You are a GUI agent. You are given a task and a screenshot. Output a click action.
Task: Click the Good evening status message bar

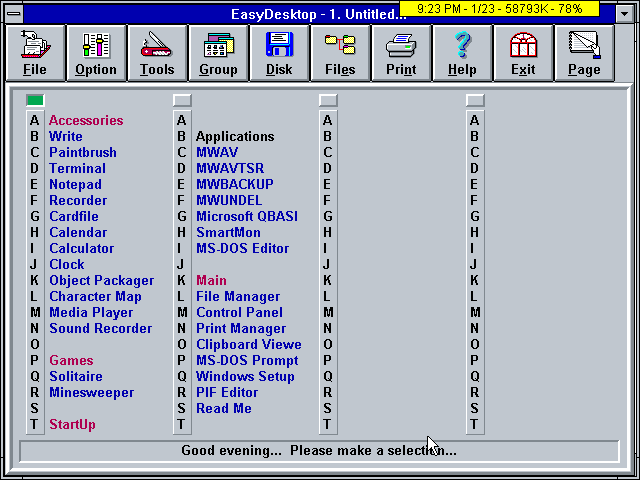(x=319, y=451)
